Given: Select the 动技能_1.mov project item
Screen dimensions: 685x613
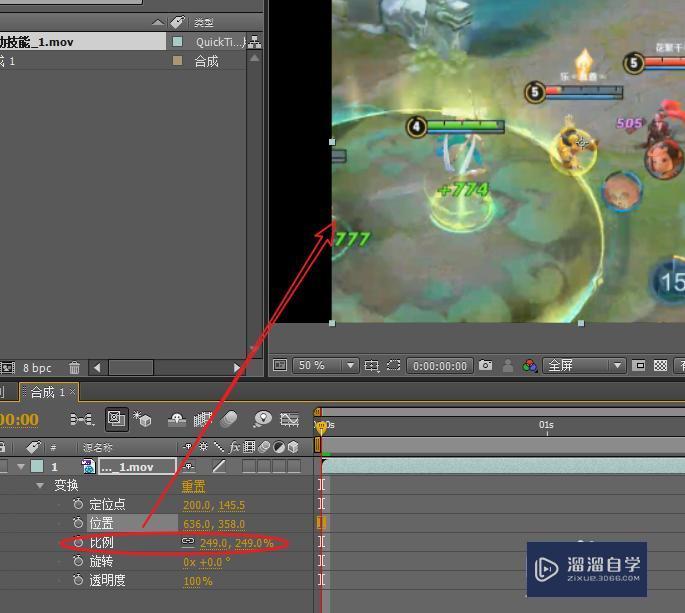Looking at the screenshot, I should 83,42.
